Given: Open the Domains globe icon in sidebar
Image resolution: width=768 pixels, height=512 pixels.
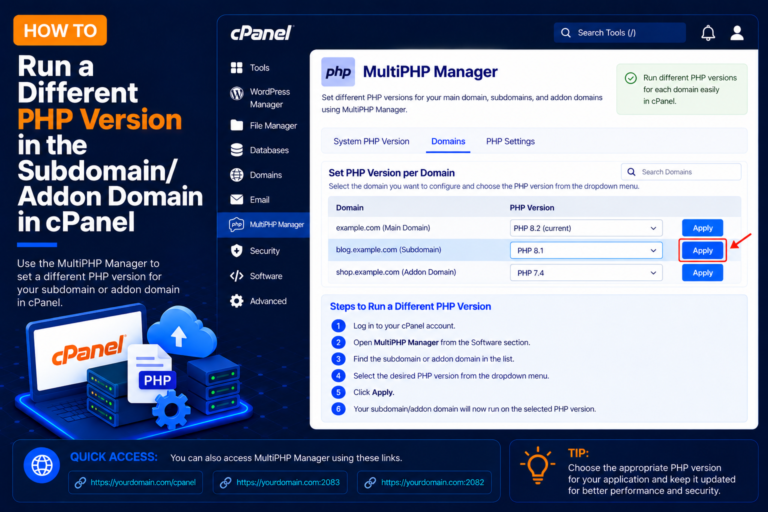Looking at the screenshot, I should point(237,175).
